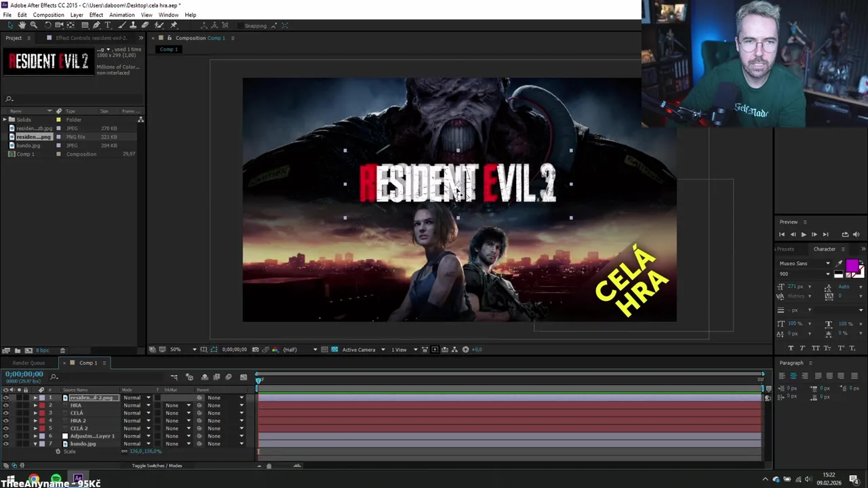Open parent dropdown for kundo.jpg layer
868x488 pixels.
coord(226,444)
